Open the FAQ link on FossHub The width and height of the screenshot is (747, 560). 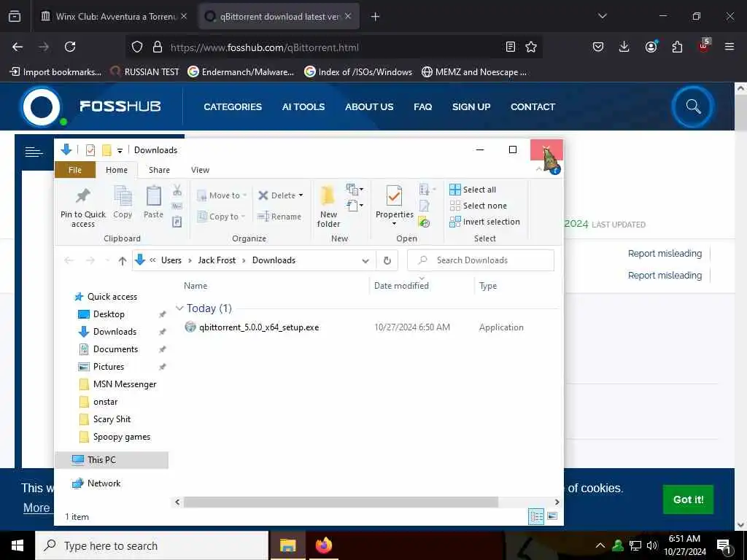coord(422,106)
